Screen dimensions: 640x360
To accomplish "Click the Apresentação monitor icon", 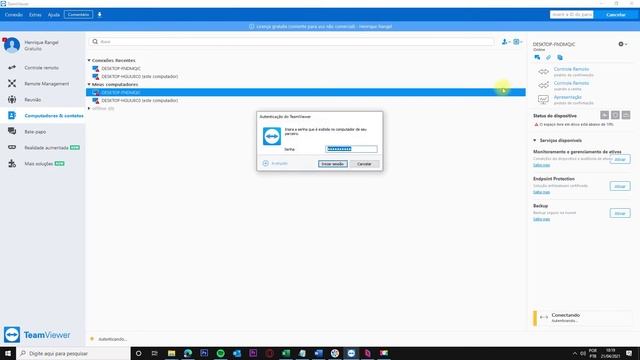I will point(543,99).
